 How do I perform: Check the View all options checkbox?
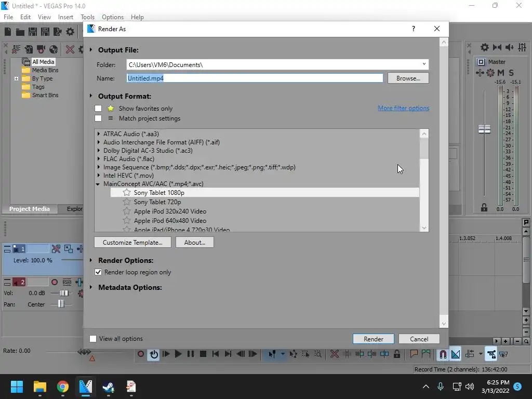click(92, 339)
